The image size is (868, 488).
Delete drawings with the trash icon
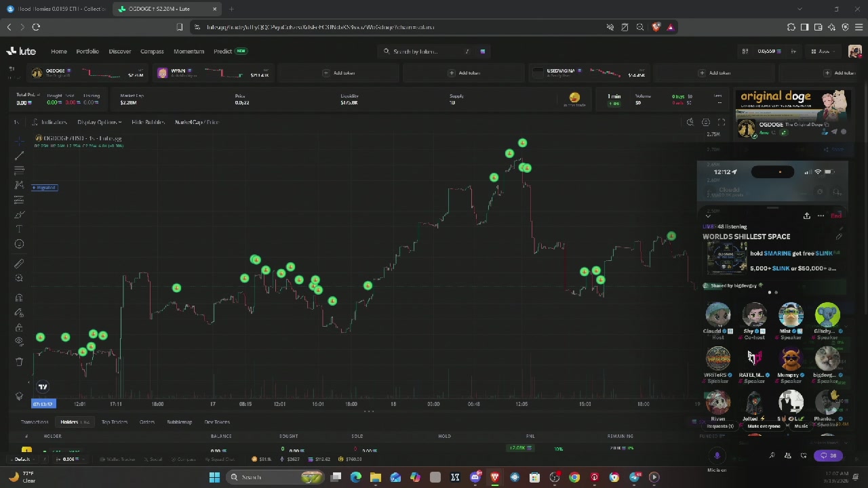pos(19,362)
